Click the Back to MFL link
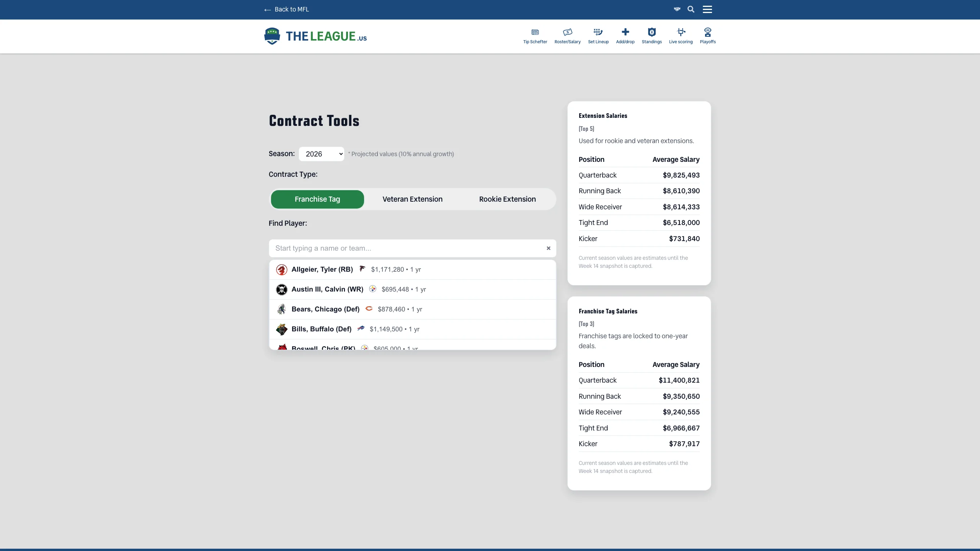980x551 pixels. coord(286,9)
